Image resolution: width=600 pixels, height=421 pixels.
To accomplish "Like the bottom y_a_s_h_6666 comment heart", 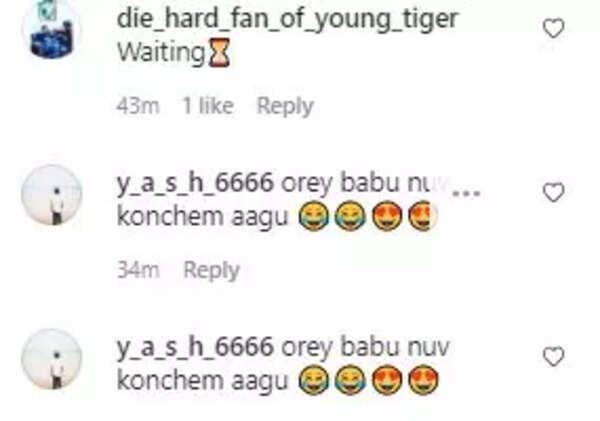I will pyautogui.click(x=554, y=356).
